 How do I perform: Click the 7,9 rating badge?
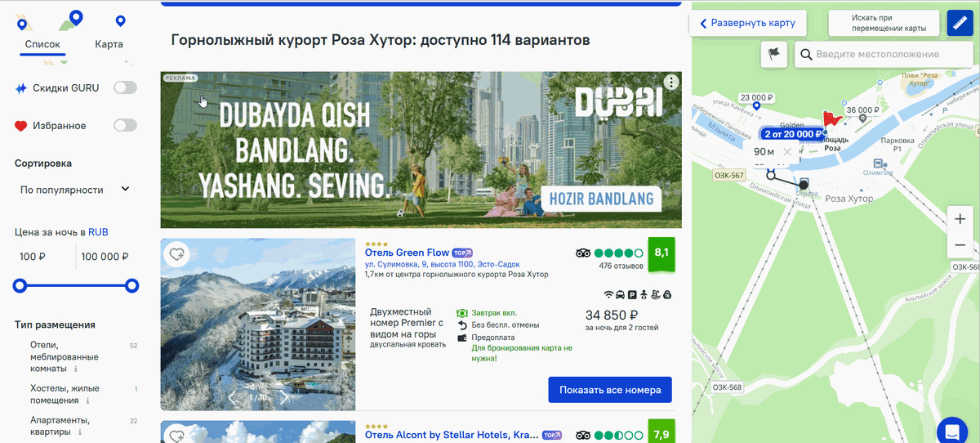tap(661, 432)
